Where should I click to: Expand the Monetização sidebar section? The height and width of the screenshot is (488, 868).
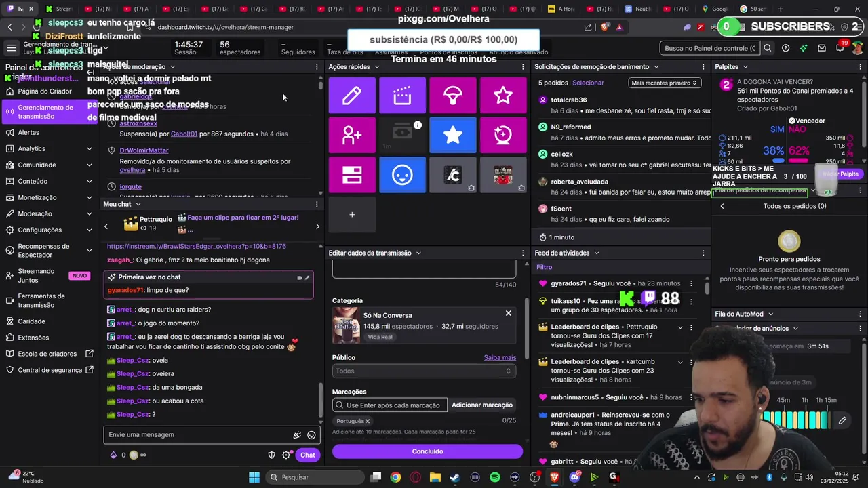click(x=89, y=197)
